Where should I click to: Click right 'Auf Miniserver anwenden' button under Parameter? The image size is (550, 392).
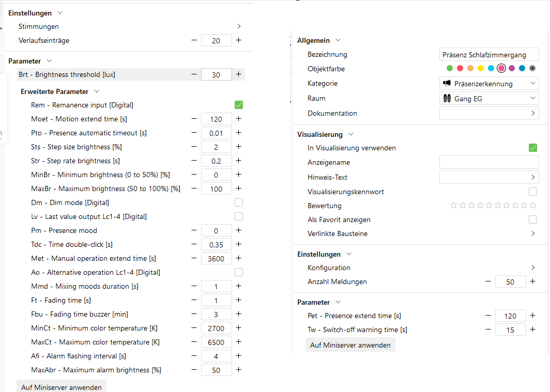[x=350, y=345]
